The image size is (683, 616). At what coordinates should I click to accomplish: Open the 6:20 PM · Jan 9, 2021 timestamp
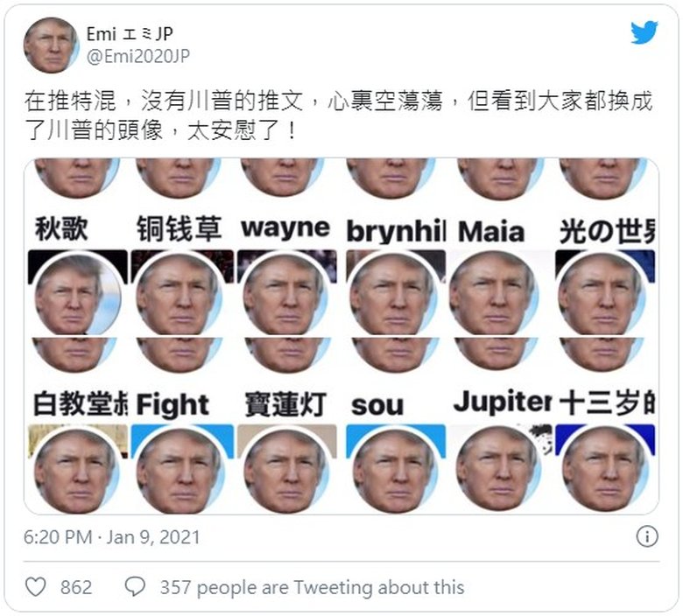112,537
